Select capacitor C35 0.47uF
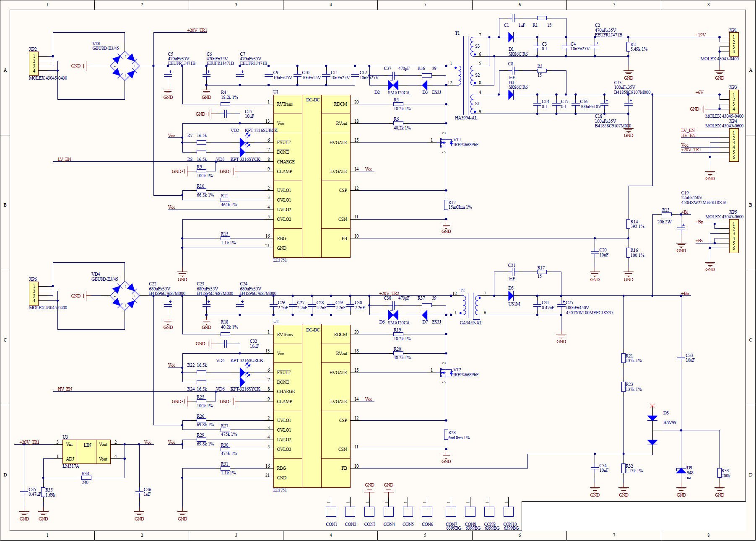Image resolution: width=756 pixels, height=541 pixels. click(x=24, y=492)
